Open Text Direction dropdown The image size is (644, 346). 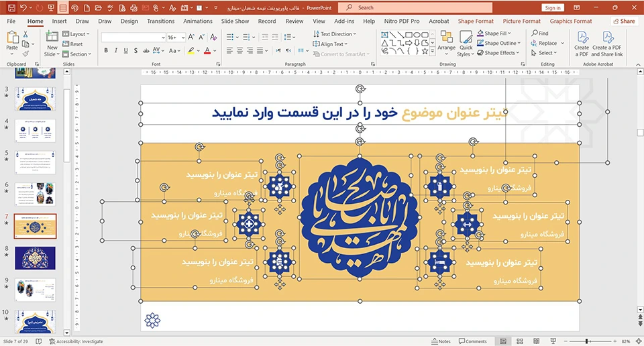[x=335, y=34]
